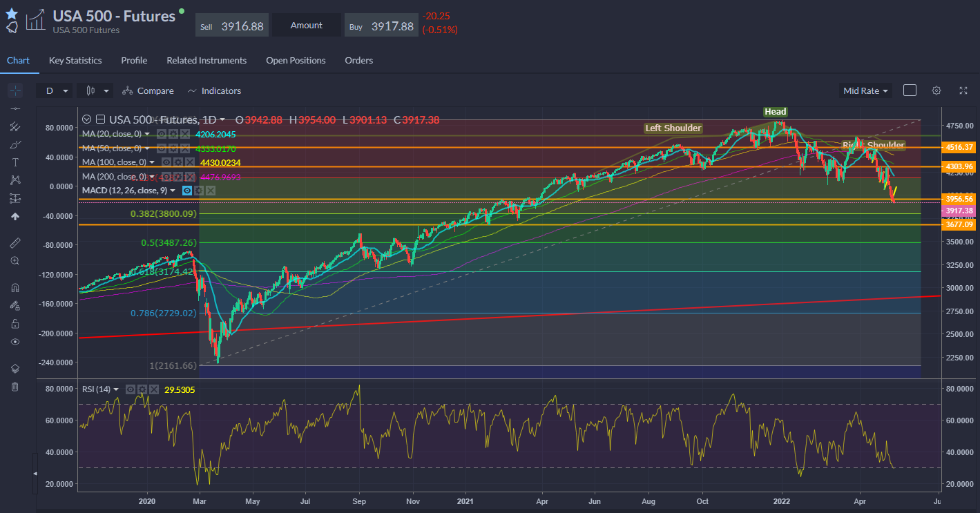Expand MACD (12, 26, close, 9) dropdown arrow
980x513 pixels.
173,191
